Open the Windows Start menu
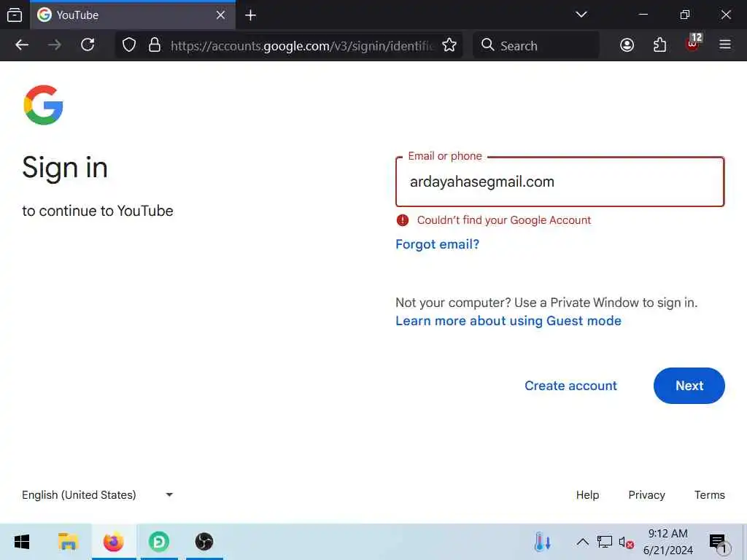Viewport: 747px width, 560px height. click(22, 542)
